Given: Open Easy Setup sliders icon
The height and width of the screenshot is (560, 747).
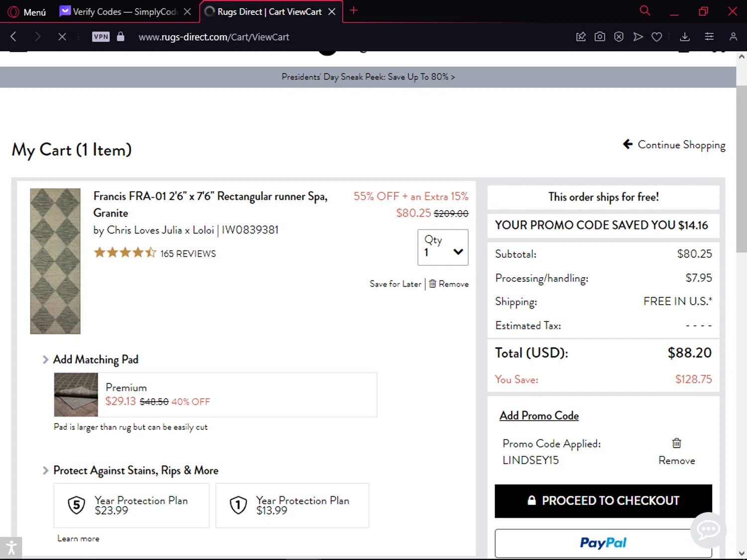Looking at the screenshot, I should (x=709, y=36).
